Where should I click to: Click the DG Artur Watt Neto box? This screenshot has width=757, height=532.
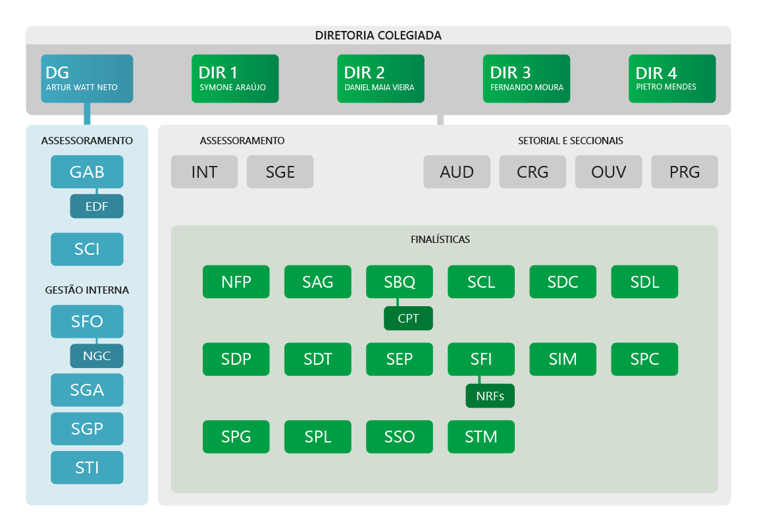[87, 78]
